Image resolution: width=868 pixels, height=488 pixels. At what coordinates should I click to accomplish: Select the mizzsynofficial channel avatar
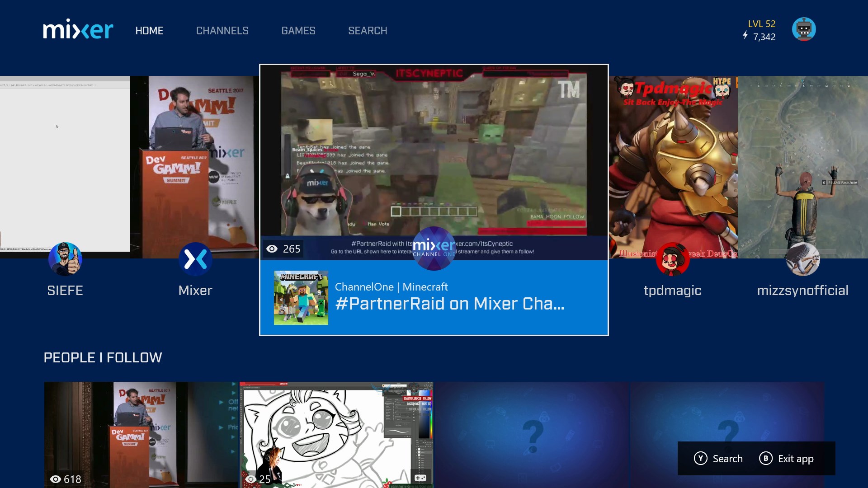pos(802,259)
